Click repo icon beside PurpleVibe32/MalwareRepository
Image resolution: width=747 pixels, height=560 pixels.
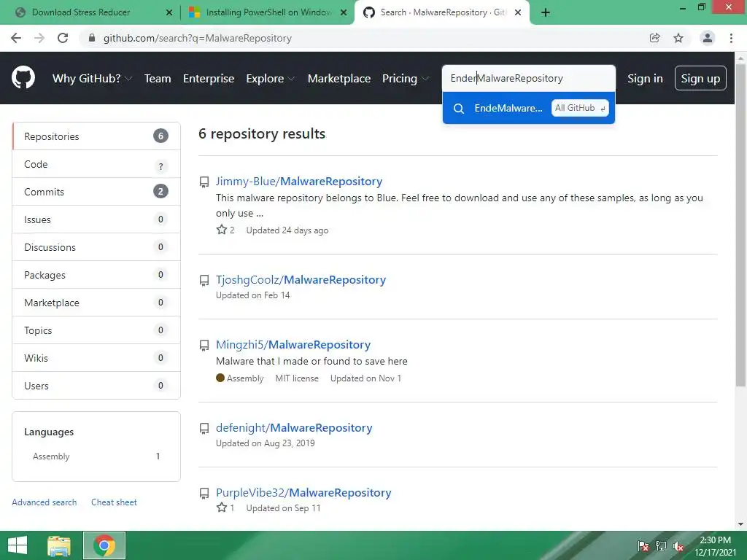(x=204, y=494)
